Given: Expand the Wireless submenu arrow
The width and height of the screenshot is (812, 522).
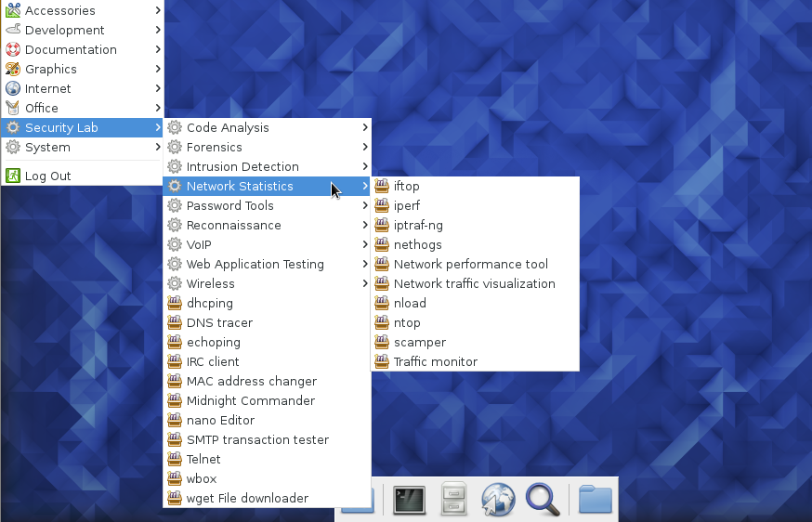Looking at the screenshot, I should pyautogui.click(x=365, y=284).
